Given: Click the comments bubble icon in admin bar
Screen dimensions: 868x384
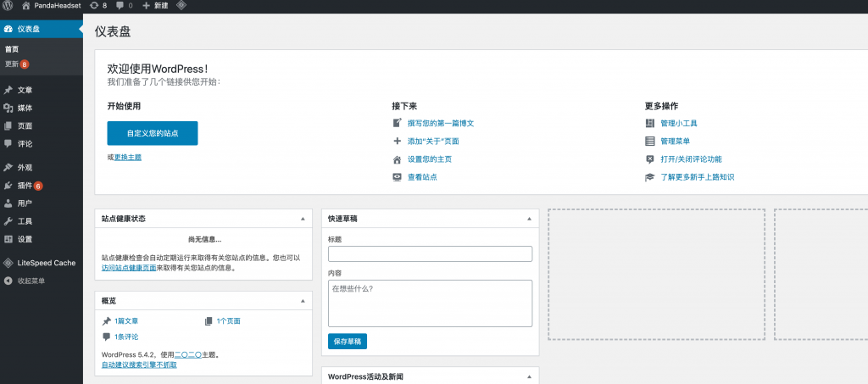Looking at the screenshot, I should pos(121,6).
